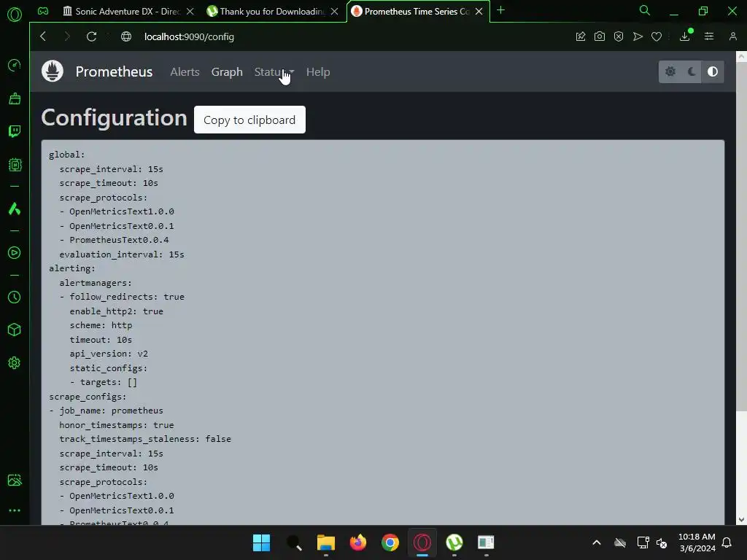This screenshot has height=560, width=747.
Task: Click the search tabs magnifier icon
Action: coord(645,10)
